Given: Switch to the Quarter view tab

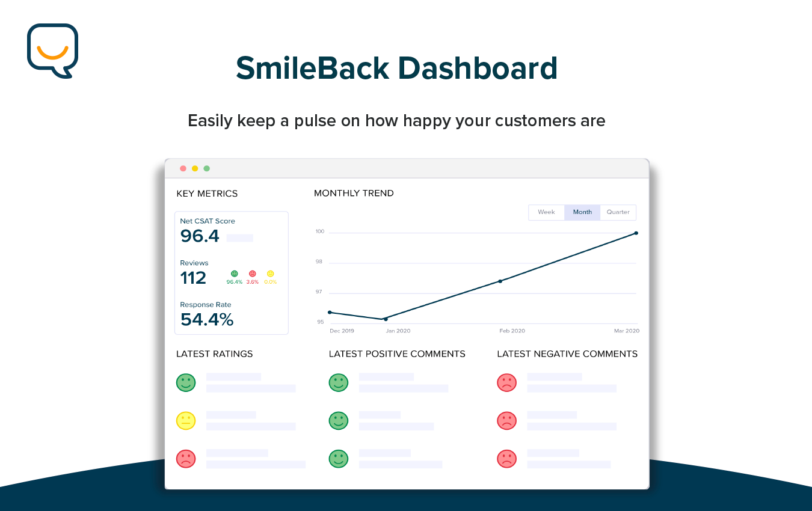Looking at the screenshot, I should [618, 212].
